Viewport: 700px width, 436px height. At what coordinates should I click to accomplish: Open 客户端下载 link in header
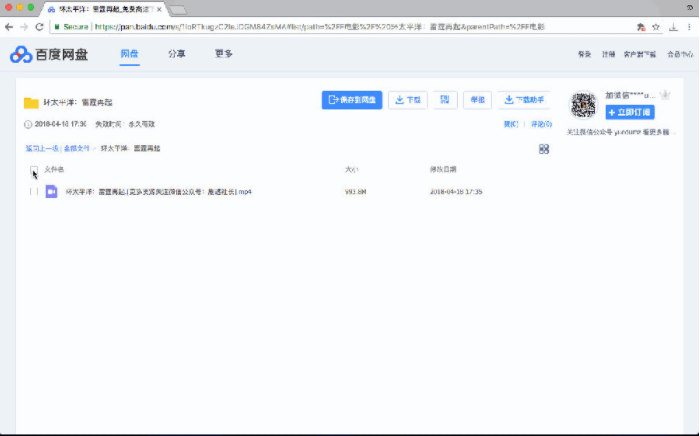coord(640,54)
